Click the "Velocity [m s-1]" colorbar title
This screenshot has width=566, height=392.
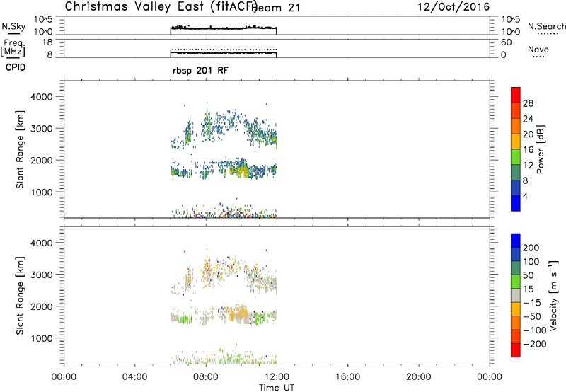[553, 295]
